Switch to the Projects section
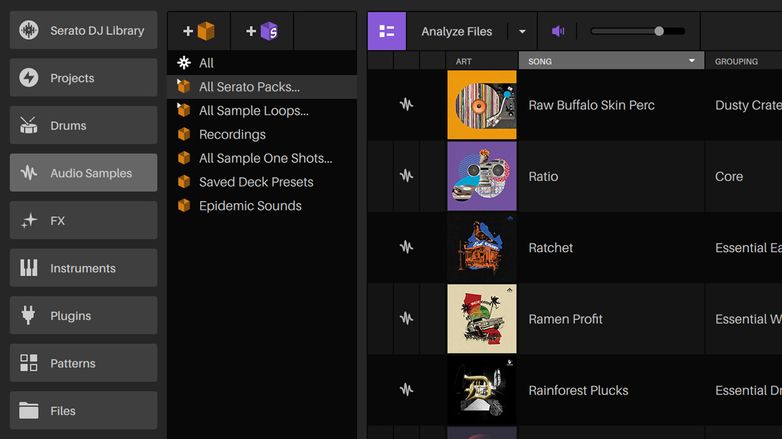 [x=83, y=78]
